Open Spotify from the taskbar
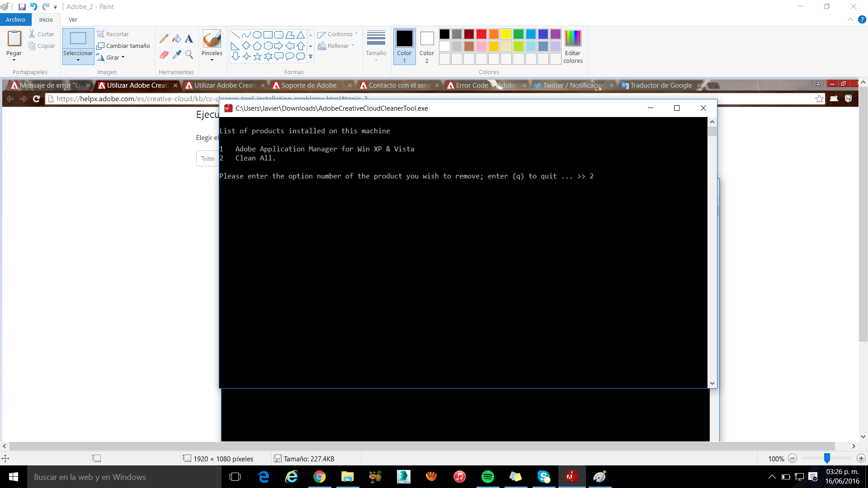The width and height of the screenshot is (868, 488). (488, 477)
